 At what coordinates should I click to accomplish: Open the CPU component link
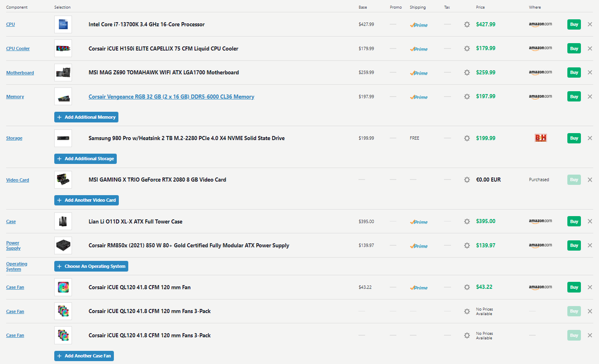pyautogui.click(x=10, y=24)
